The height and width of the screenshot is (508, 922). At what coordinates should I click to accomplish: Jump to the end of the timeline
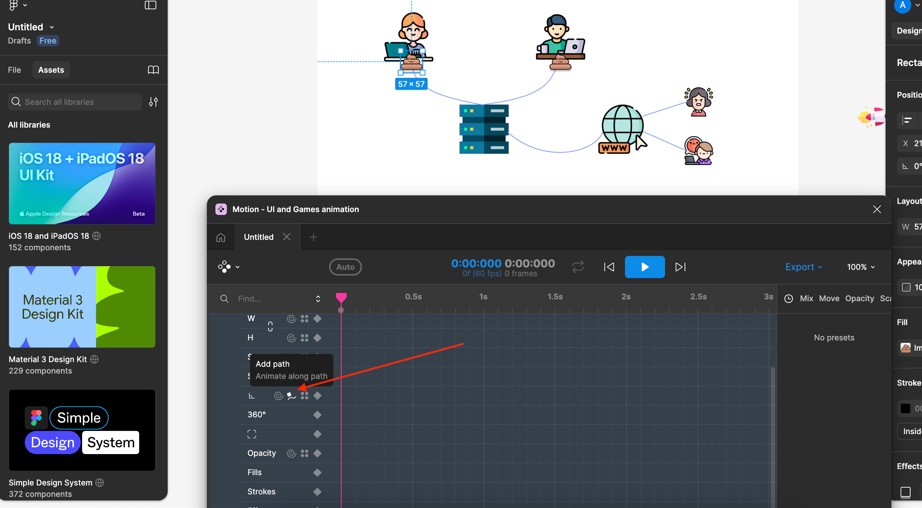click(x=680, y=267)
